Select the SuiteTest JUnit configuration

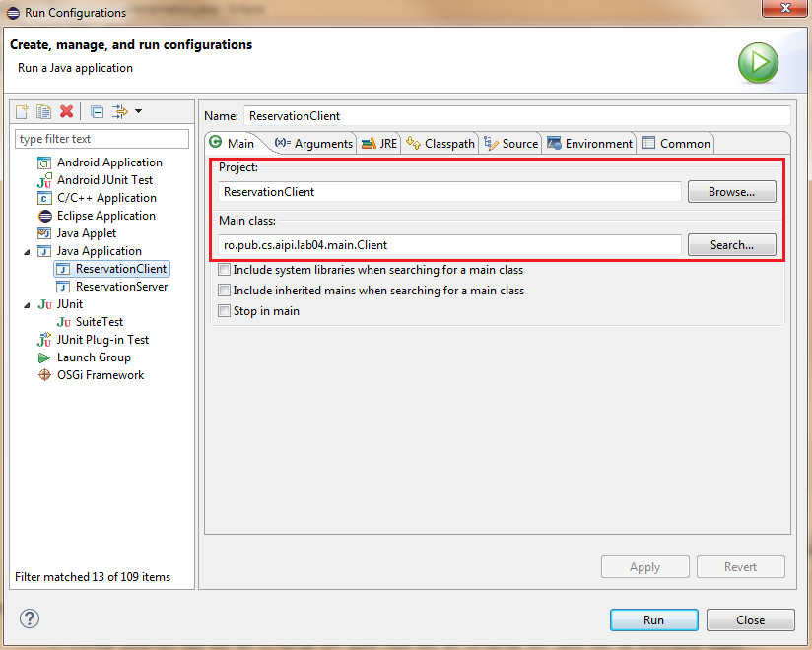point(90,322)
